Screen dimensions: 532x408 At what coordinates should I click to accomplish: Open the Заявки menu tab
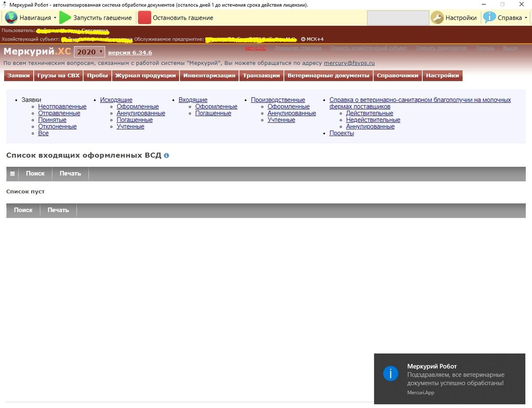click(x=19, y=76)
